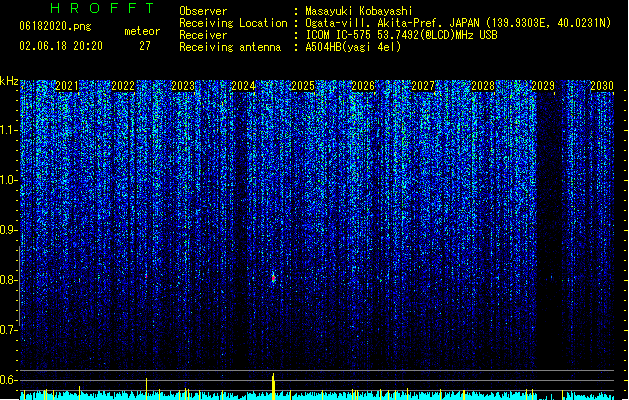Click the kHz axis unit label

[x=9, y=81]
